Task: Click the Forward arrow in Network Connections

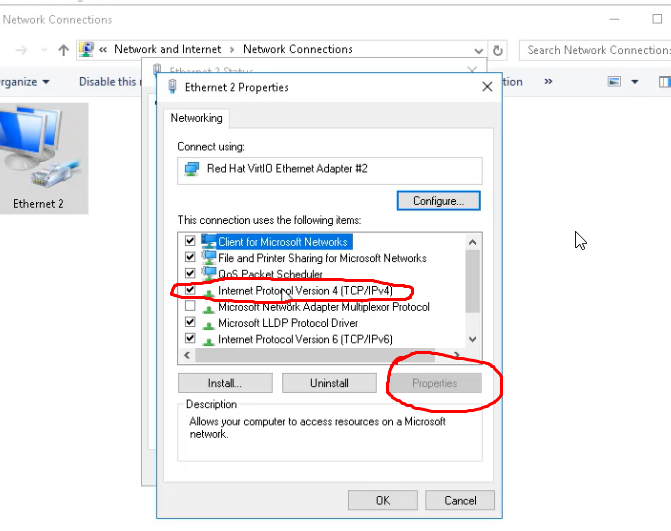Action: [x=21, y=50]
